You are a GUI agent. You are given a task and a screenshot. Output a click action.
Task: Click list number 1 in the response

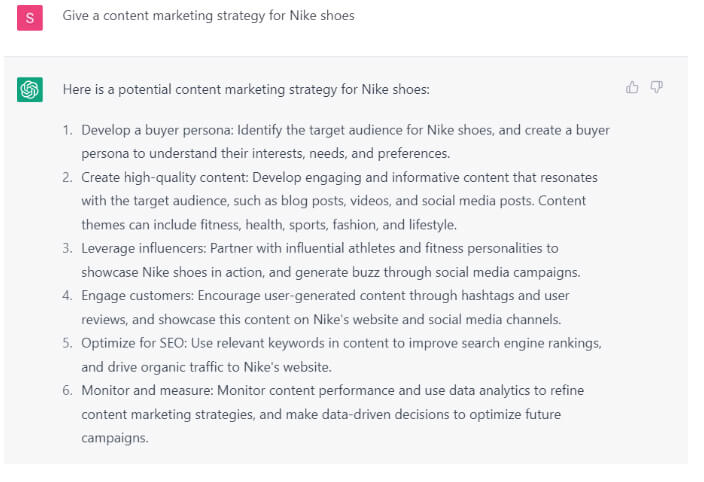[67, 130]
